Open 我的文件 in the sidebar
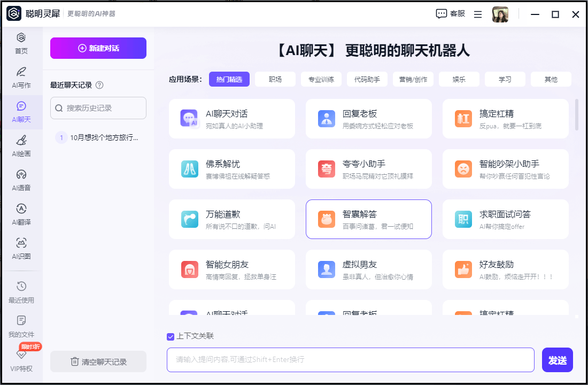 (x=21, y=321)
